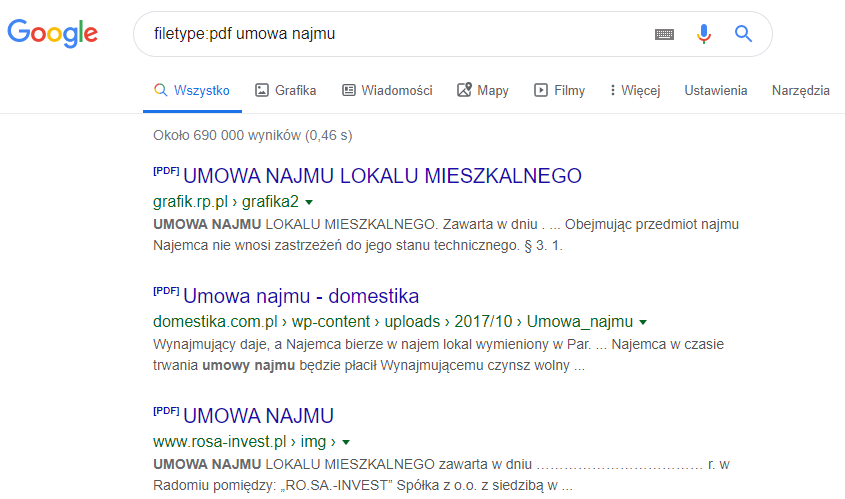Start voice search with microphone icon
The height and width of the screenshot is (499, 845).
704,34
